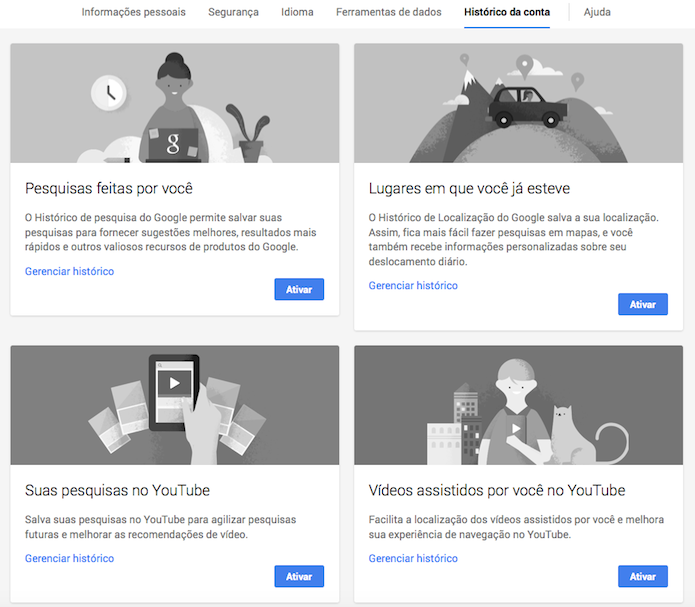The height and width of the screenshot is (607, 695).
Task: Click the boy with cat illustration
Action: pos(519,405)
